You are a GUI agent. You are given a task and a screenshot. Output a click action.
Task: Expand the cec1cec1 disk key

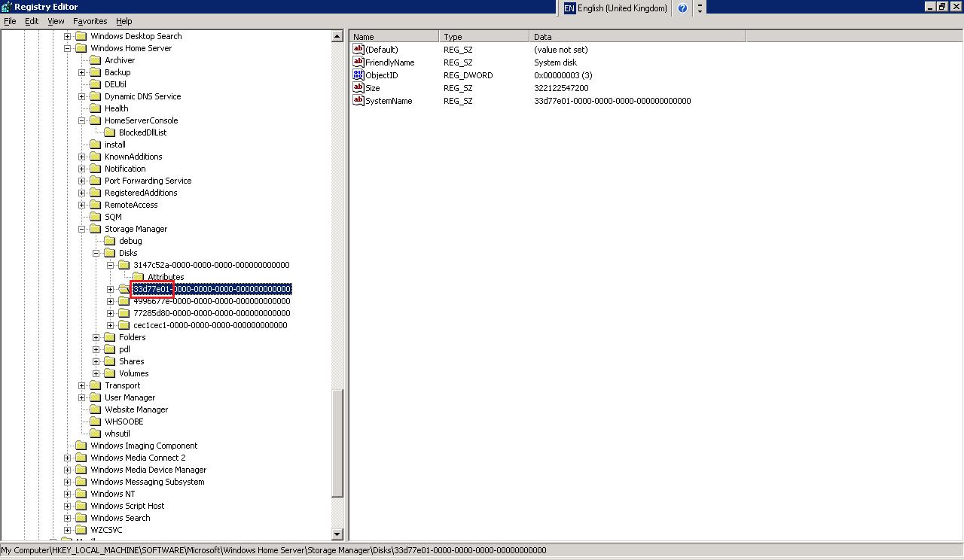pos(111,325)
